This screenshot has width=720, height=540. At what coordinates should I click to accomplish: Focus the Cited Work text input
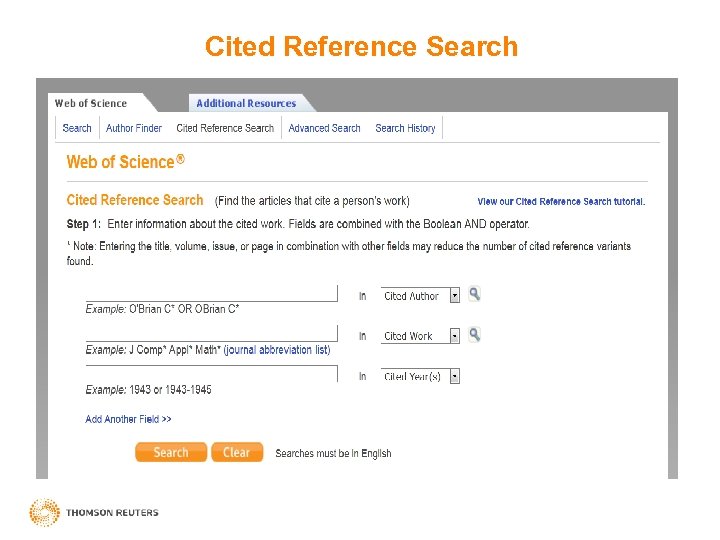212,334
